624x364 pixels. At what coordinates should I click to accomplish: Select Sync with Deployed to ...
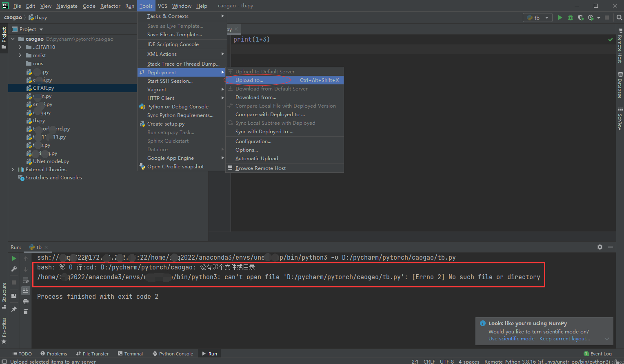[x=284, y=132]
